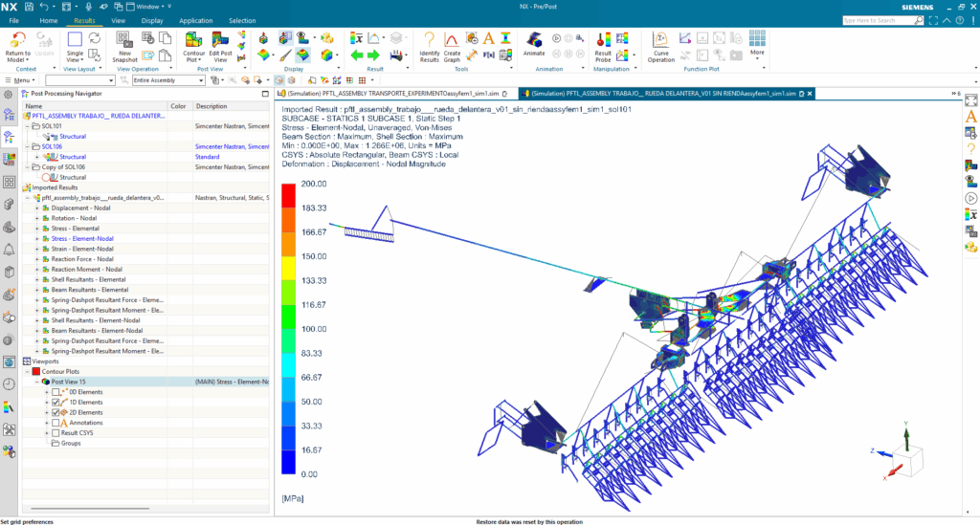Click the bell icon in left resource bar
Screen dimensions: 980x525
click(x=9, y=250)
